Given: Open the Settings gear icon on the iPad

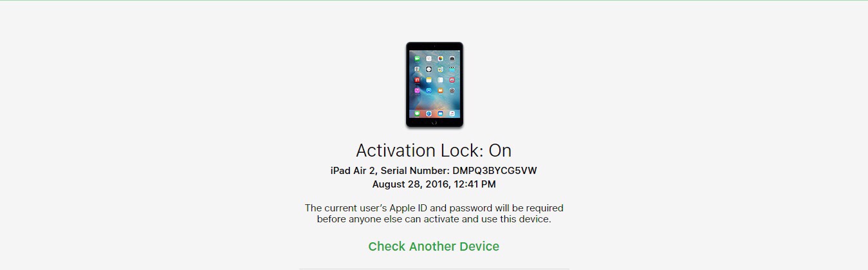Looking at the screenshot, I should click(452, 90).
